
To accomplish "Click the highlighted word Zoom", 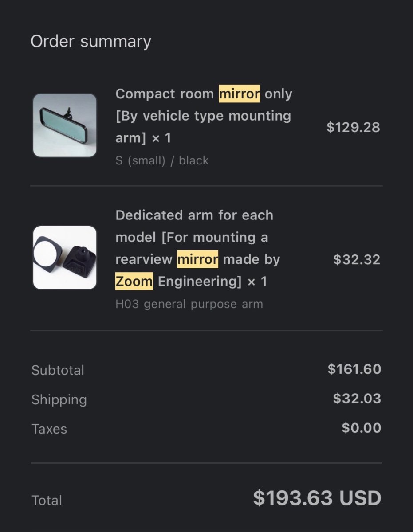I will [134, 282].
